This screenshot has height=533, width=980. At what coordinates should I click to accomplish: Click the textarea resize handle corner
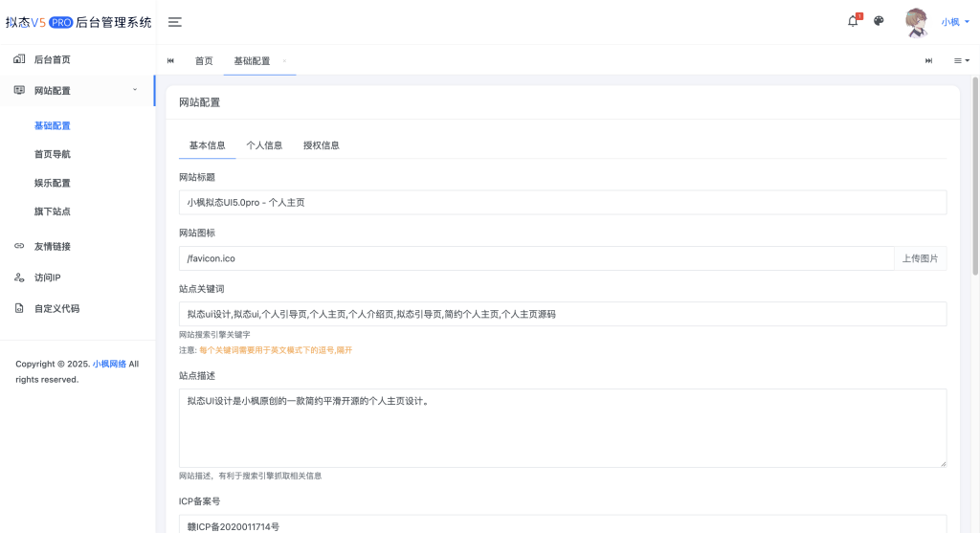coord(943,464)
